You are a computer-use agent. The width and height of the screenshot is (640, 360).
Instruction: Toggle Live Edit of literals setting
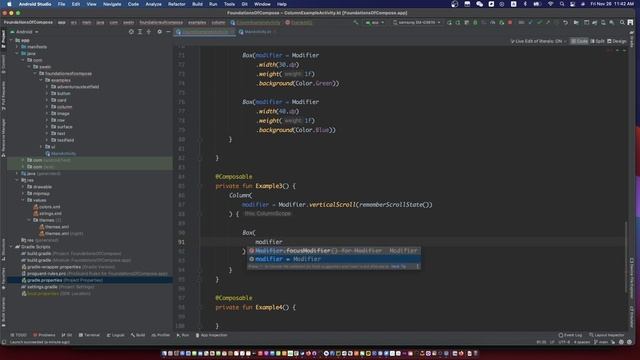(x=538, y=41)
